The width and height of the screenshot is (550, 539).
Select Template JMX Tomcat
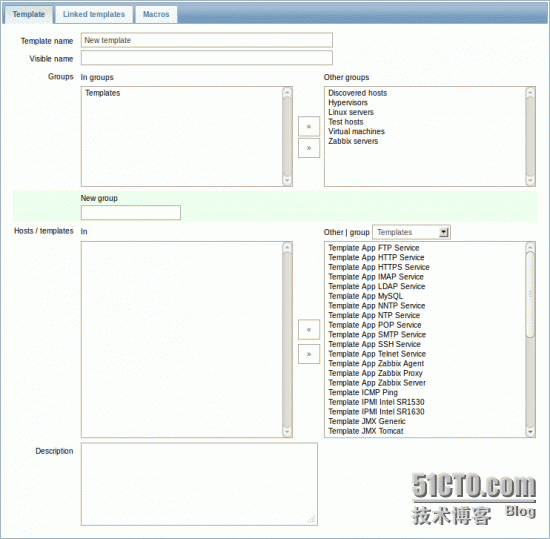[365, 431]
